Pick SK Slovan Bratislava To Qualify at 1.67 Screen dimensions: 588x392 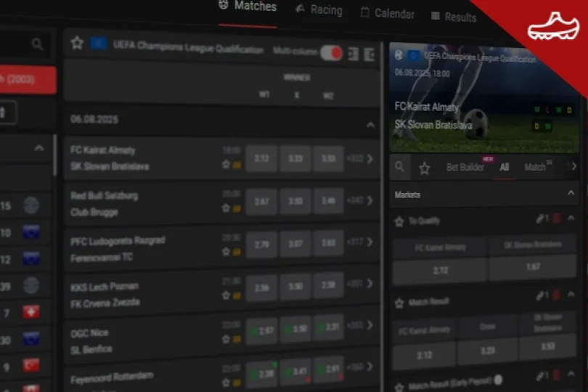click(x=532, y=267)
